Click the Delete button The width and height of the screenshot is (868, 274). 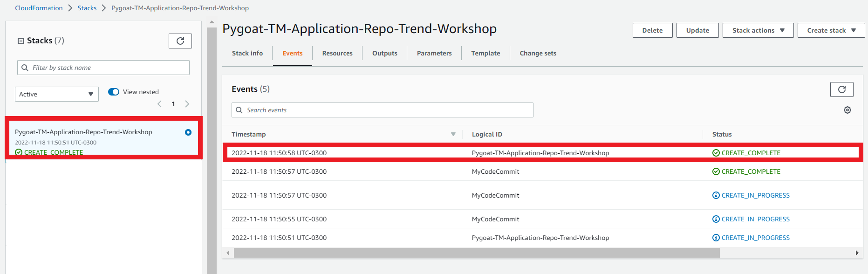[653, 30]
